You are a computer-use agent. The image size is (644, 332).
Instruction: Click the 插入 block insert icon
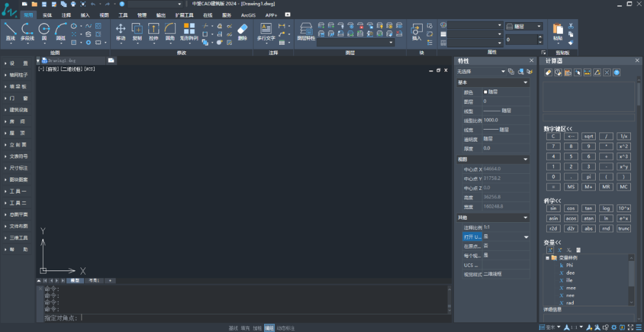416,30
